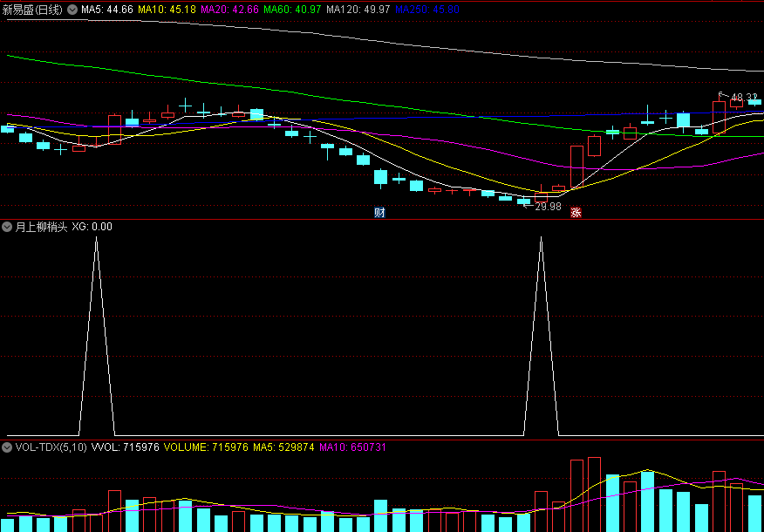Click the 月上柳梢头 indicator name

click(x=41, y=227)
